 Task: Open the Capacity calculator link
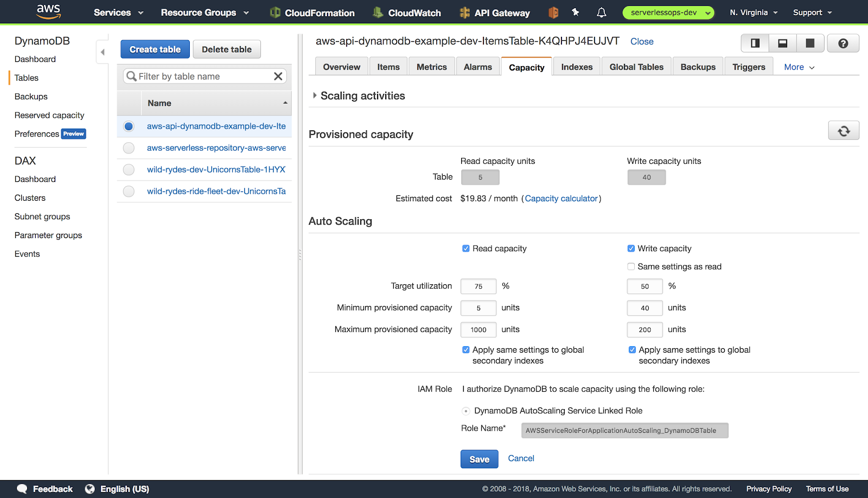coord(561,199)
